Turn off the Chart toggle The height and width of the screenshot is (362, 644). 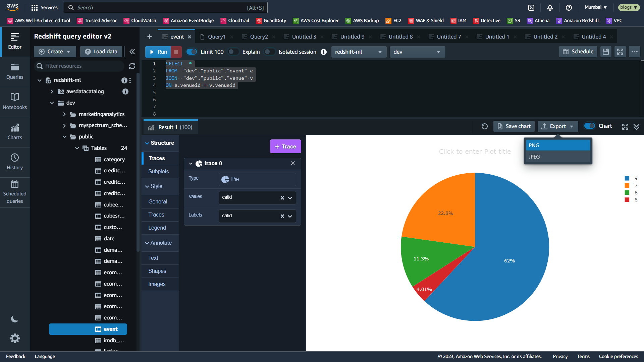(x=589, y=126)
